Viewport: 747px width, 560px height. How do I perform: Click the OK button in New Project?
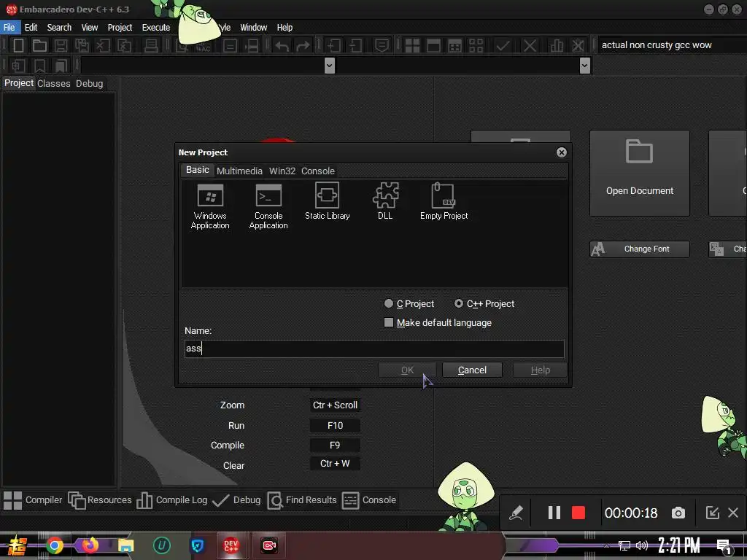click(x=407, y=370)
